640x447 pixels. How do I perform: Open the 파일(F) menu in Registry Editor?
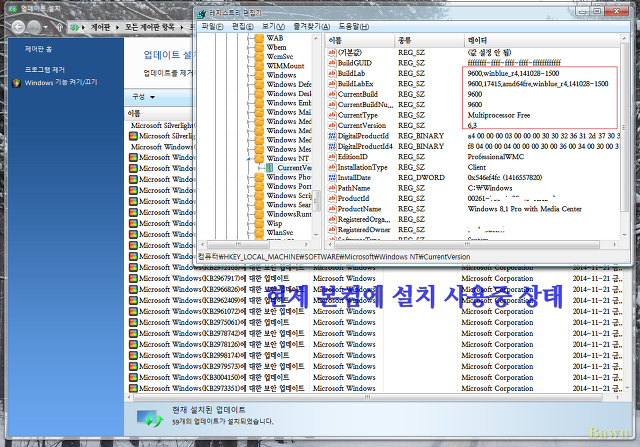(x=212, y=27)
